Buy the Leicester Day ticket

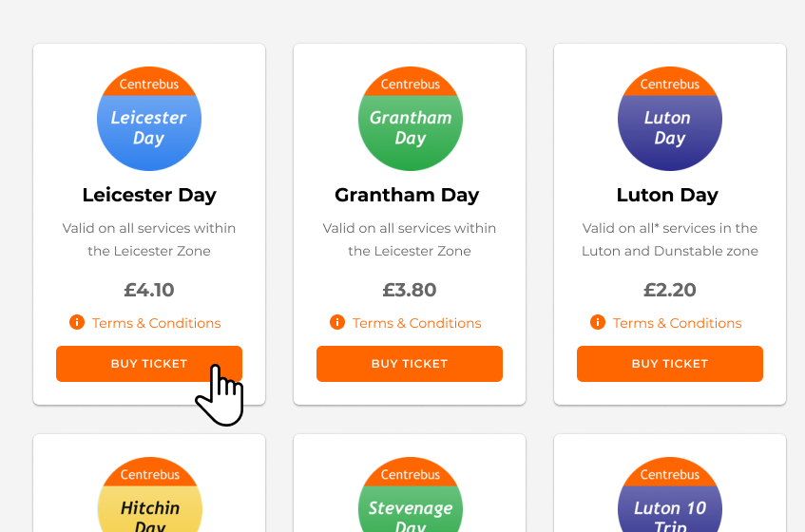pyautogui.click(x=149, y=364)
